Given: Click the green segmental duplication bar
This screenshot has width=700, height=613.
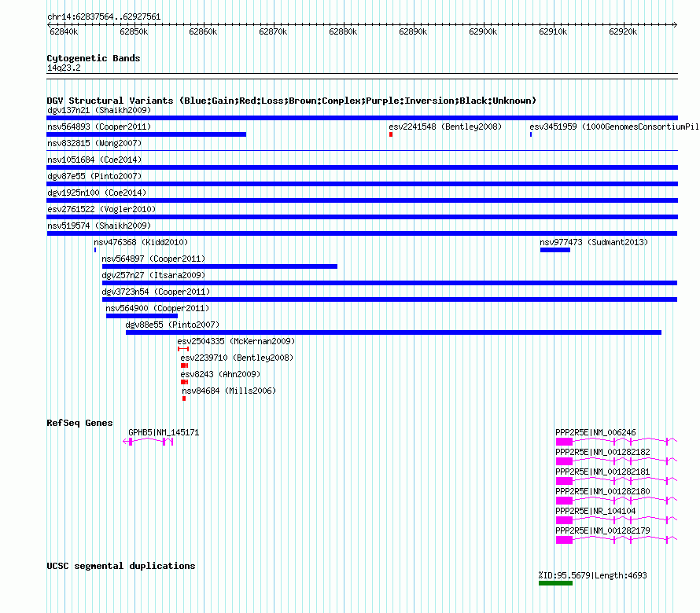Looking at the screenshot, I should (555, 583).
